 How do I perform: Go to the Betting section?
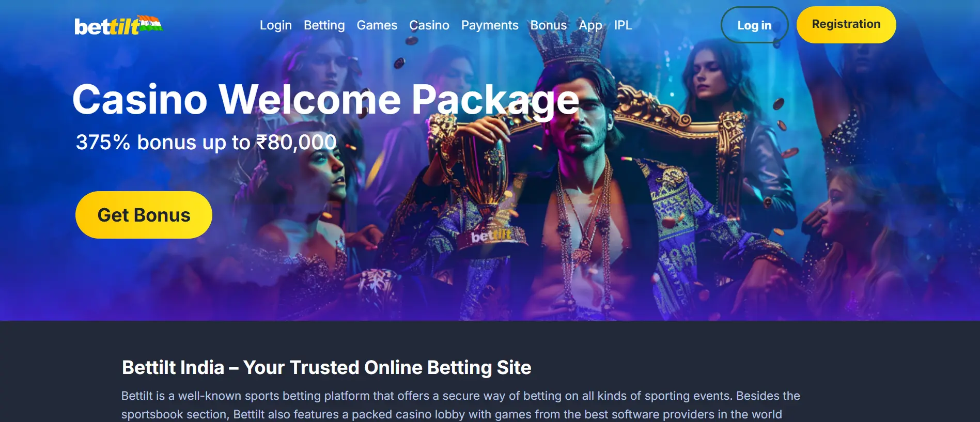(x=324, y=25)
